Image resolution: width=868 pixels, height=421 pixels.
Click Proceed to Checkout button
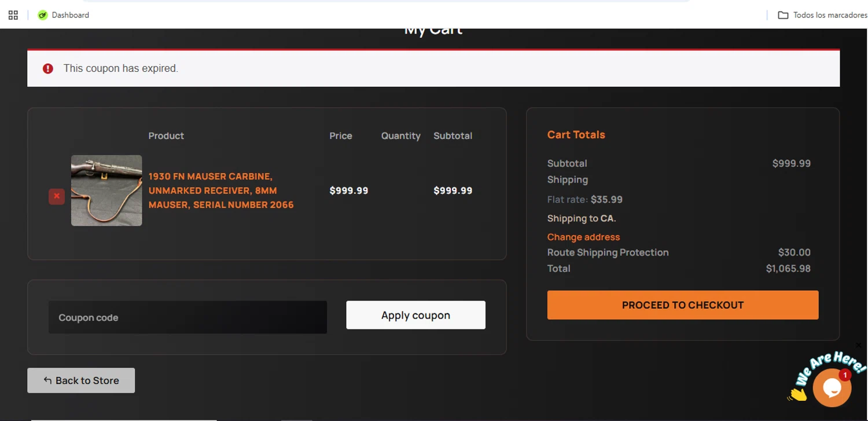tap(683, 305)
